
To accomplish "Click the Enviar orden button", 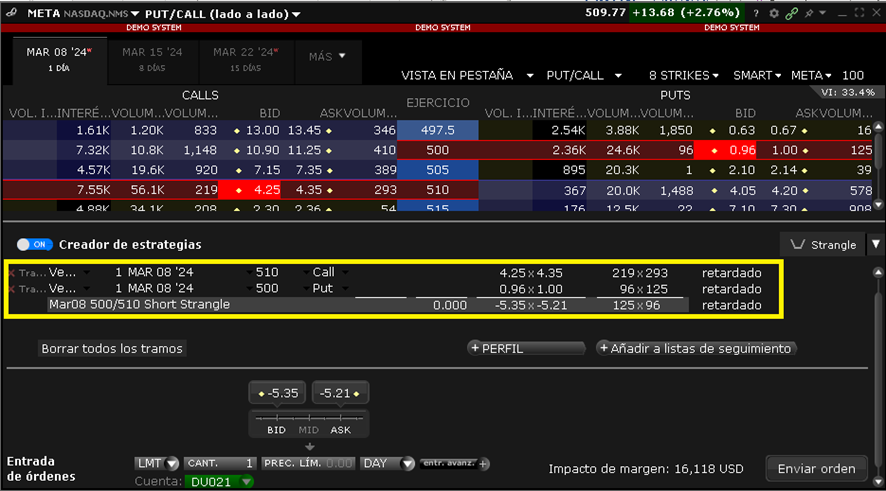I will [x=816, y=469].
